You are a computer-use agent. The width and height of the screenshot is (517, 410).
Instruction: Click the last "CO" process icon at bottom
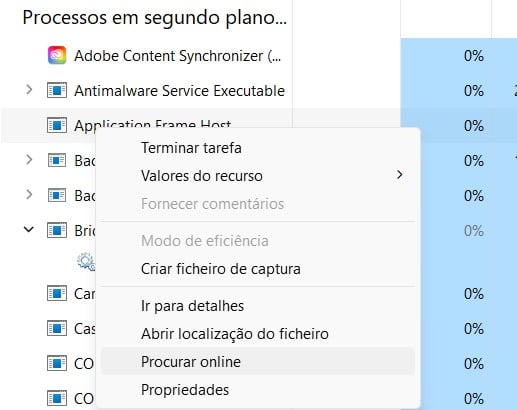57,398
